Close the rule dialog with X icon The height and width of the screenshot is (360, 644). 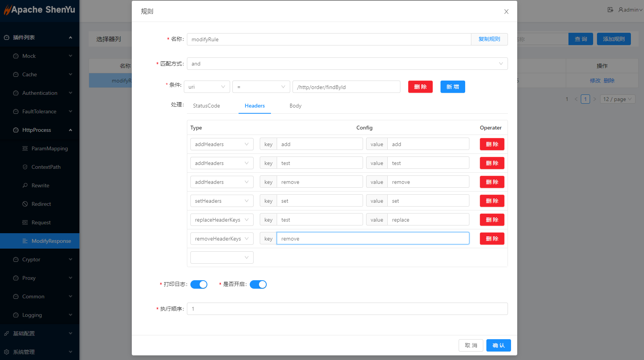pyautogui.click(x=506, y=12)
